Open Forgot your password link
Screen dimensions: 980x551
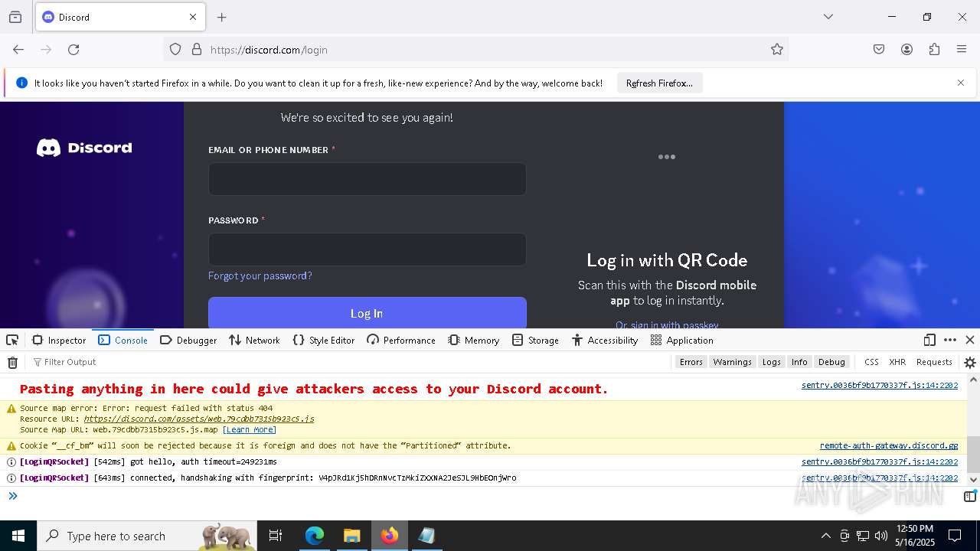[x=260, y=275]
